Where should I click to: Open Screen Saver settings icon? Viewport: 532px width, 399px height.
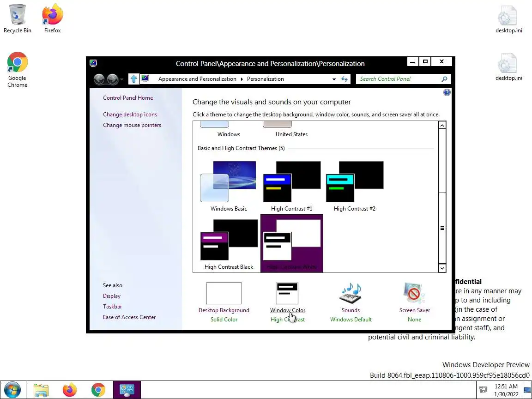pos(414,293)
